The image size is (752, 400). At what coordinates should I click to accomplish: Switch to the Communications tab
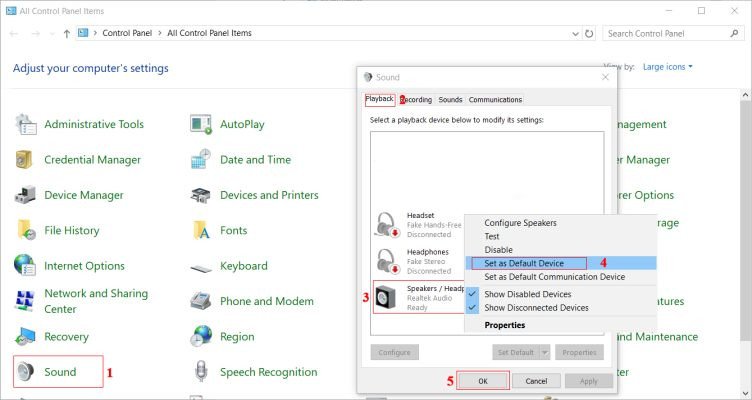click(x=495, y=100)
